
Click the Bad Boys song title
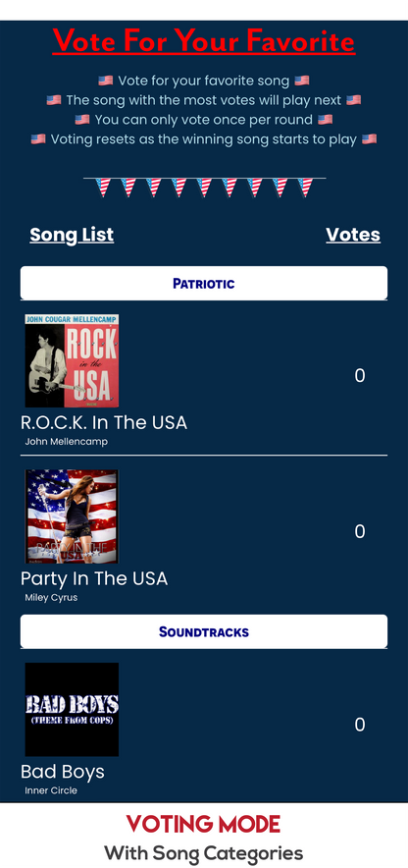tap(63, 772)
